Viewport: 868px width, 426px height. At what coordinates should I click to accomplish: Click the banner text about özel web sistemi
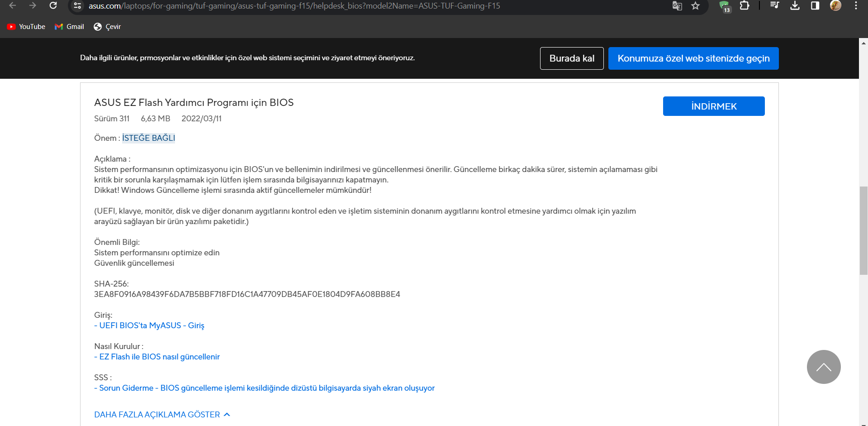(x=247, y=58)
